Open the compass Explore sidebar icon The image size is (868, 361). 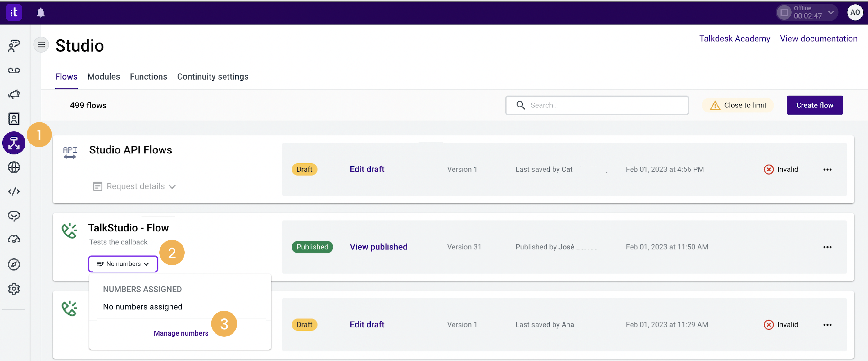click(14, 265)
